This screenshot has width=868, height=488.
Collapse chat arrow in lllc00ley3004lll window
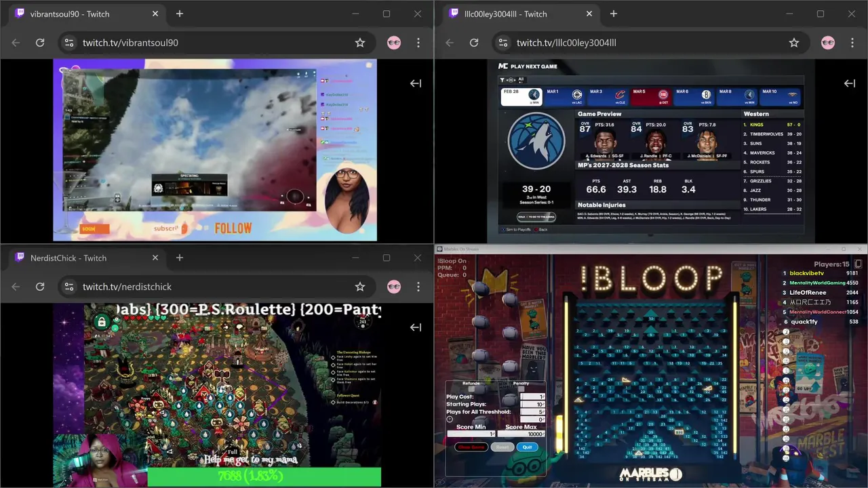point(850,83)
